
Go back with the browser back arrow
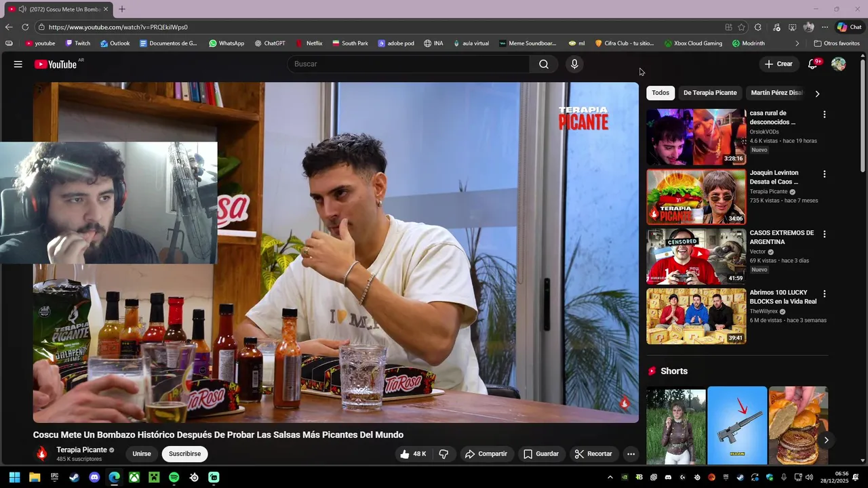(x=8, y=27)
